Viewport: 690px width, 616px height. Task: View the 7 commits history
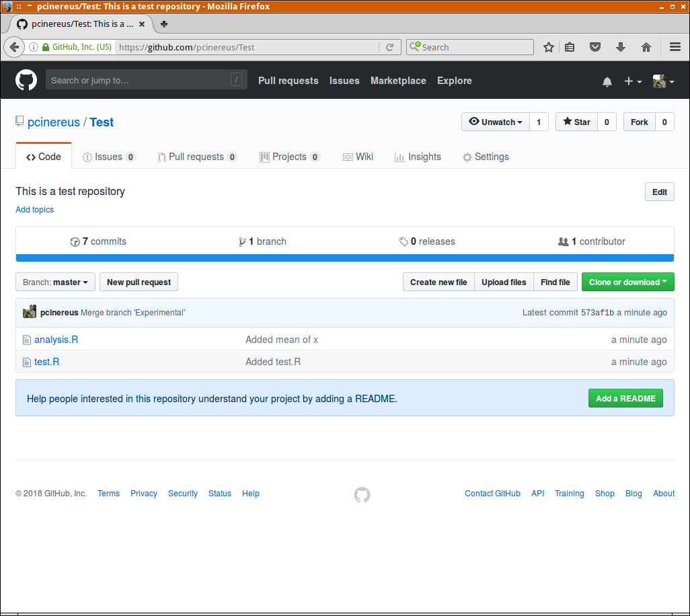(98, 241)
